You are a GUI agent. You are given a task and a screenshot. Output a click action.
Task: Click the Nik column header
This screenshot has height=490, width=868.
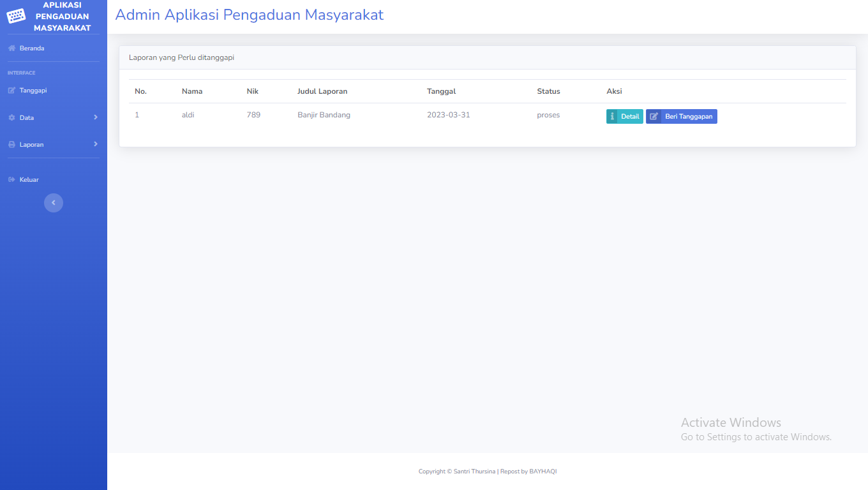(x=252, y=91)
